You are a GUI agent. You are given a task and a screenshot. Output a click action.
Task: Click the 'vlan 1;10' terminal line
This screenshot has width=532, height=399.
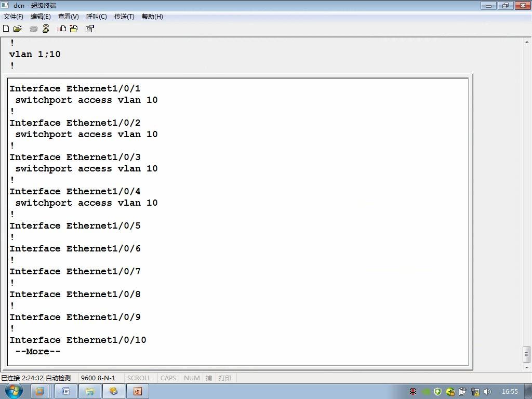[x=35, y=54]
